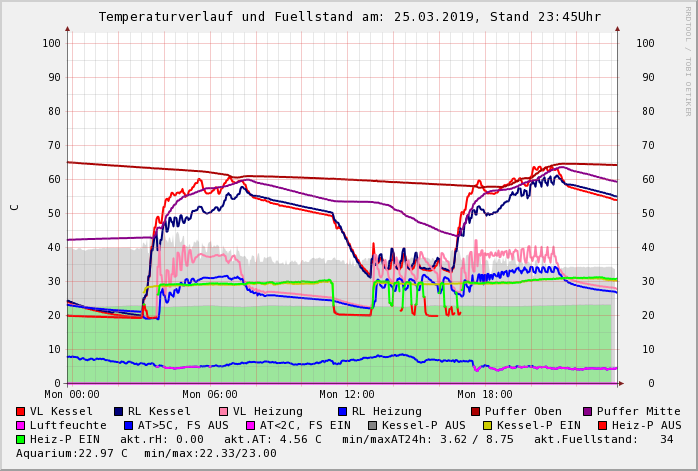Click the Kessel-P AUS legend label
The image size is (698, 471).
tap(424, 426)
